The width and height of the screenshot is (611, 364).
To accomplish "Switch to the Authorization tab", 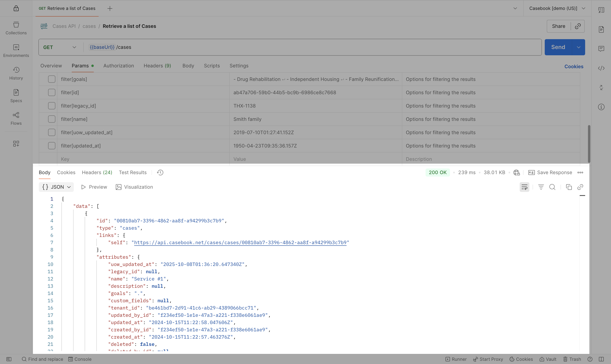I will (x=118, y=66).
